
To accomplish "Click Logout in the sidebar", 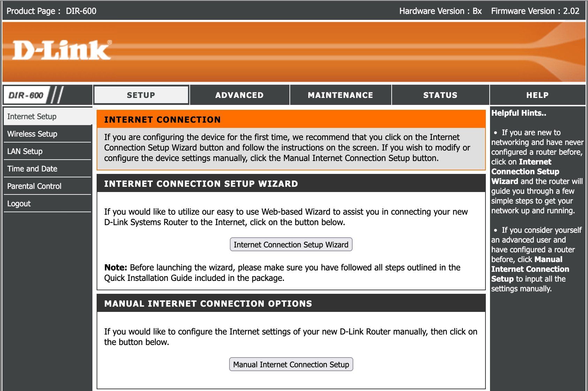I will pyautogui.click(x=47, y=204).
